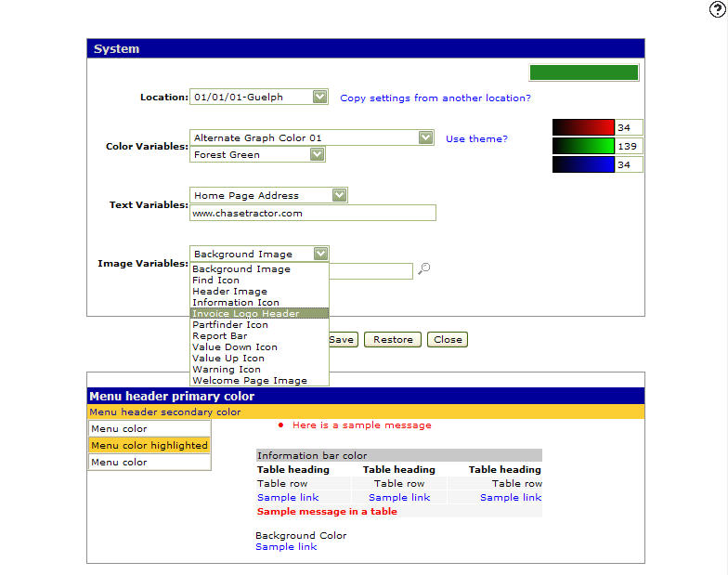Click the Use theme? link

coord(476,139)
